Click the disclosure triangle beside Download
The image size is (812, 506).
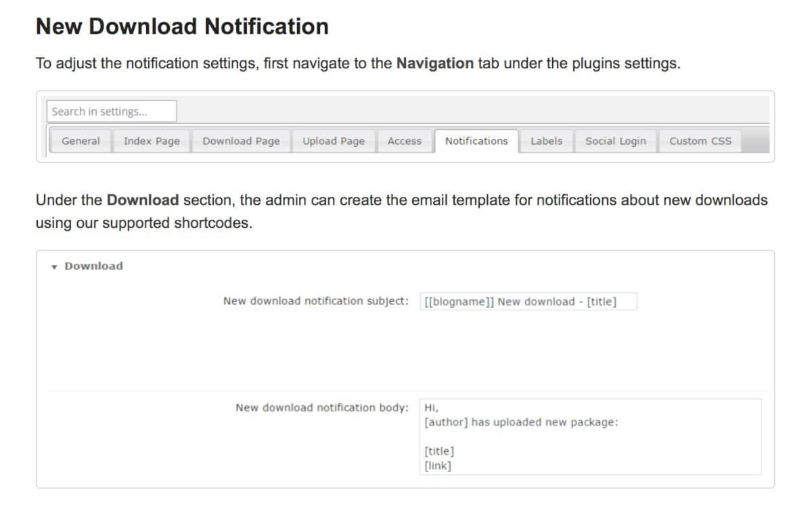point(54,267)
